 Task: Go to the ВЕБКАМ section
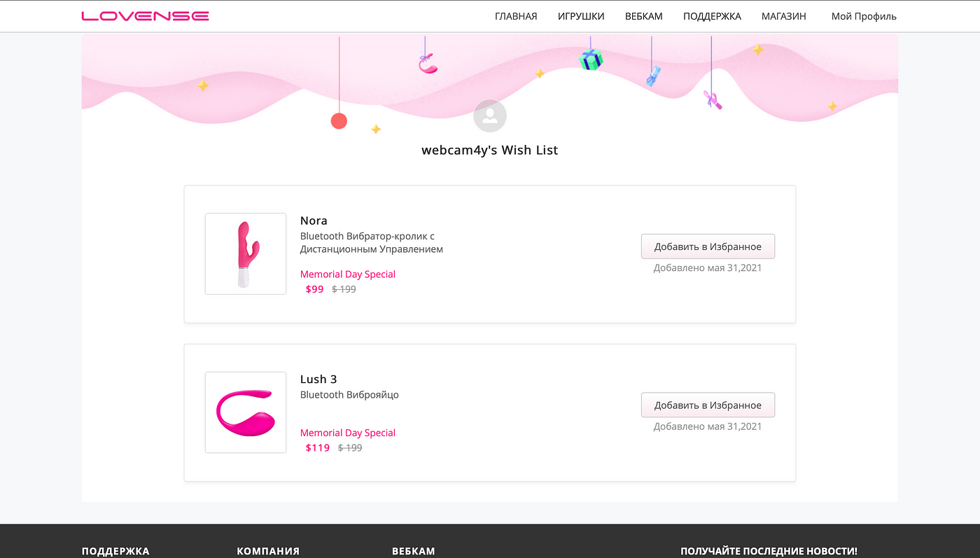point(644,16)
